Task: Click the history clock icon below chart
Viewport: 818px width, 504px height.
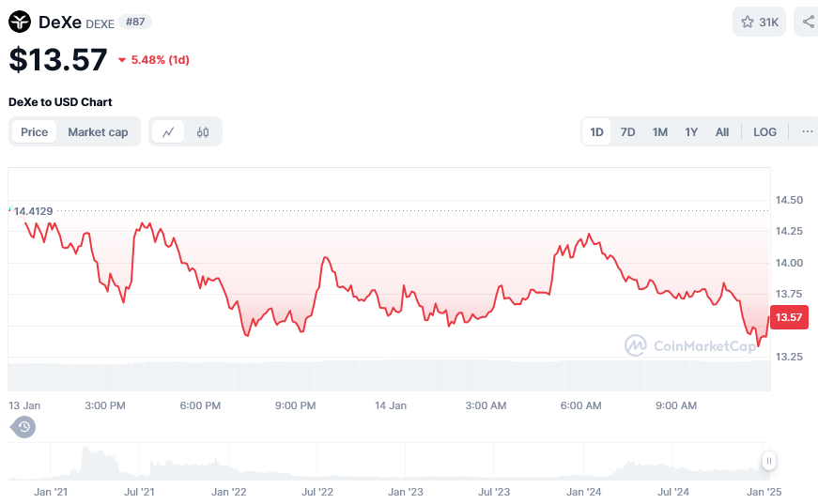Action: point(23,427)
